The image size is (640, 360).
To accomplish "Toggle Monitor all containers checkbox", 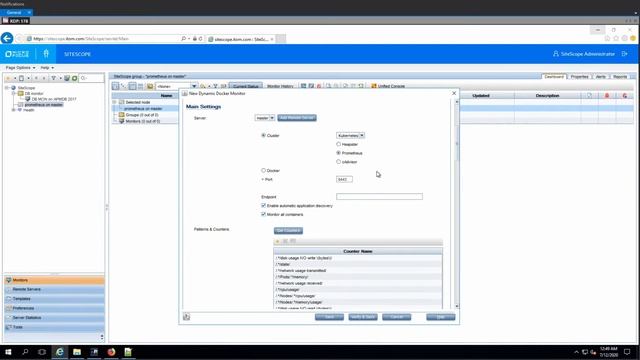I will (x=263, y=214).
